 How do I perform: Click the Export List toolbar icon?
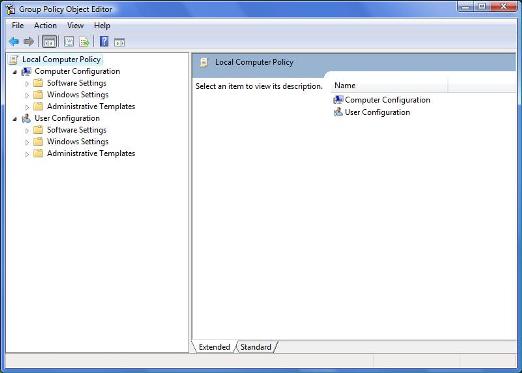coord(84,42)
